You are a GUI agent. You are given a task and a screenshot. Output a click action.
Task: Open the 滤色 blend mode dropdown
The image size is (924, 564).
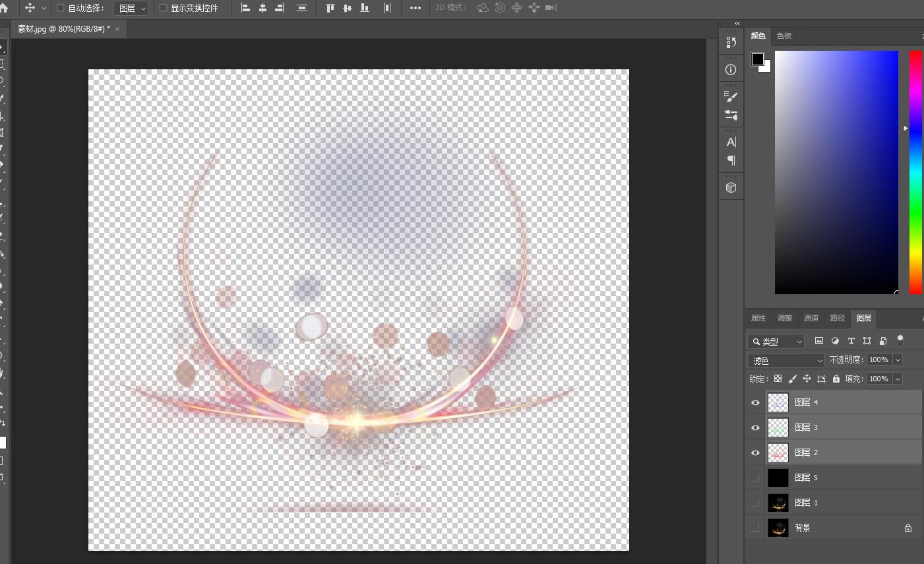pyautogui.click(x=786, y=360)
